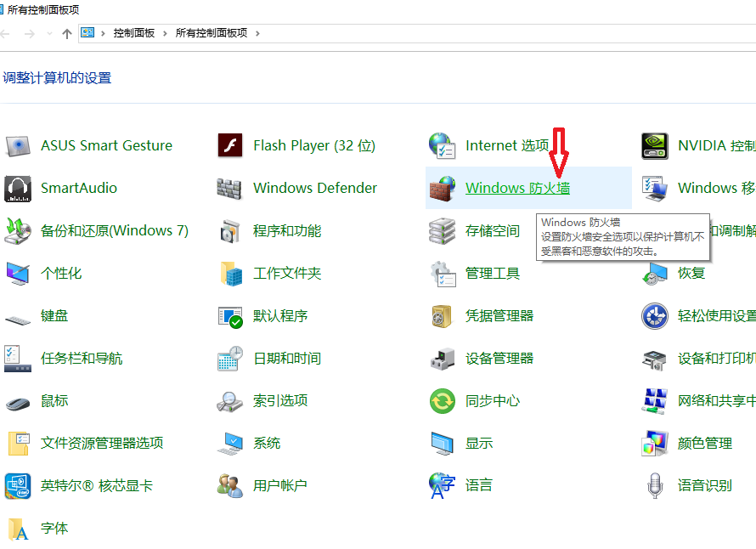Screen dimensions: 756x549
Task: Open the 个性化 monitor icon
Action: (x=18, y=274)
